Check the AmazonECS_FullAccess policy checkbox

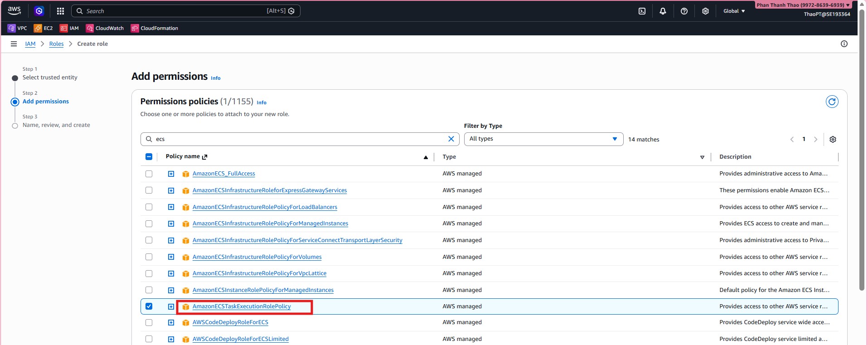pos(149,174)
